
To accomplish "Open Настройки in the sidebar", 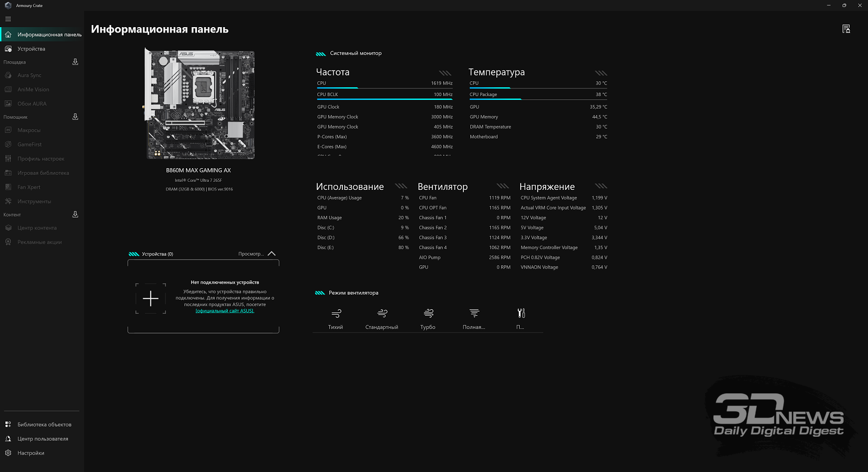I will coord(30,453).
